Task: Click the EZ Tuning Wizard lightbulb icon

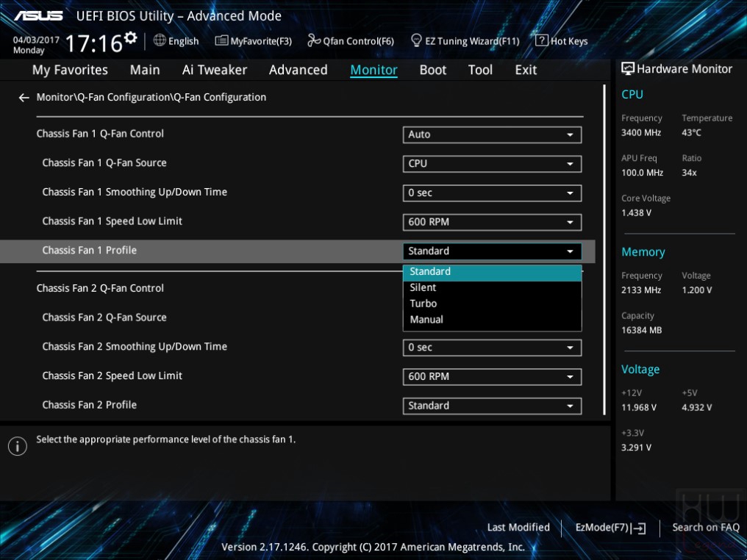Action: tap(416, 40)
